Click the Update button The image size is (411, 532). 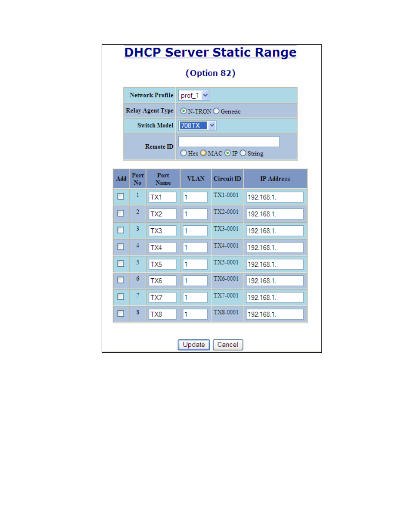[x=194, y=345]
